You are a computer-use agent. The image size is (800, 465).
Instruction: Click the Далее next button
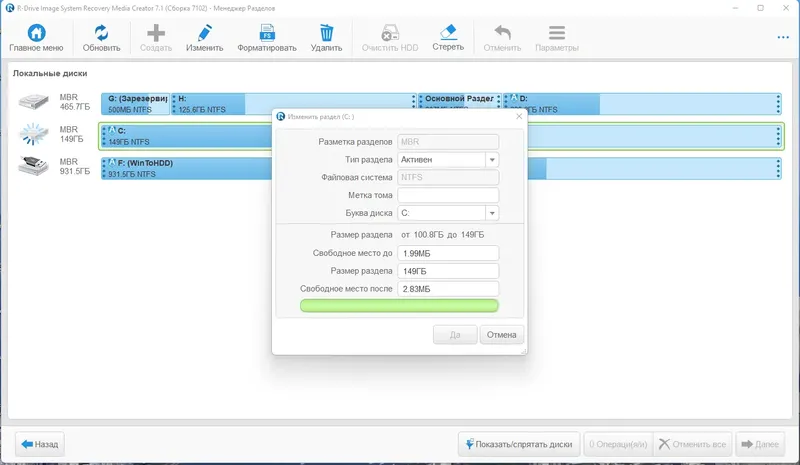coord(760,444)
